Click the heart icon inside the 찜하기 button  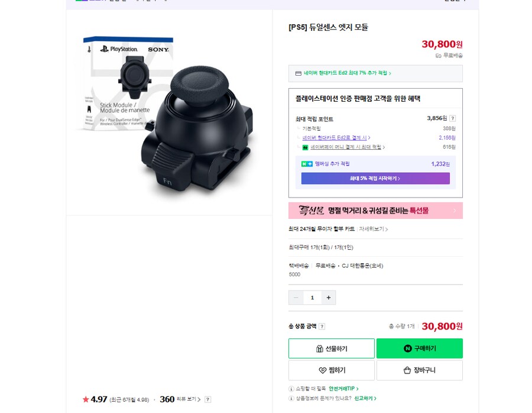coord(322,369)
